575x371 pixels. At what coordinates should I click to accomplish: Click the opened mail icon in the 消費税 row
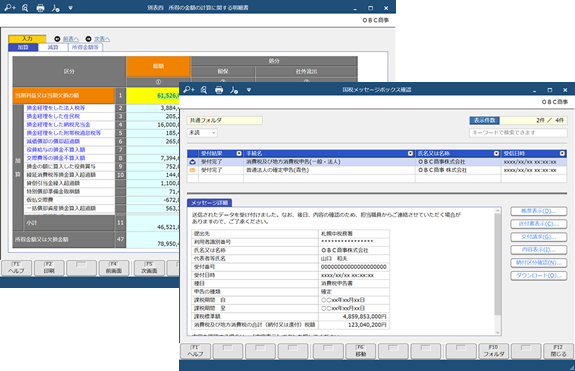[x=193, y=162]
